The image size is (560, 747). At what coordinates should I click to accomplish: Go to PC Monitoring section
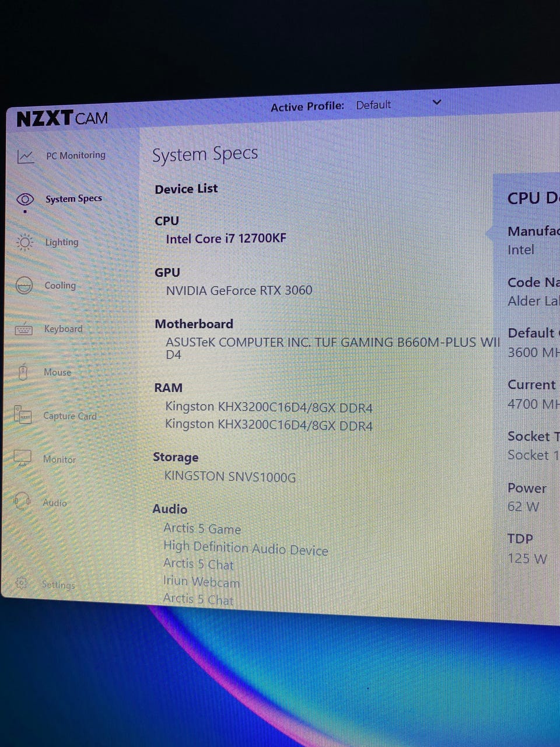(x=76, y=155)
